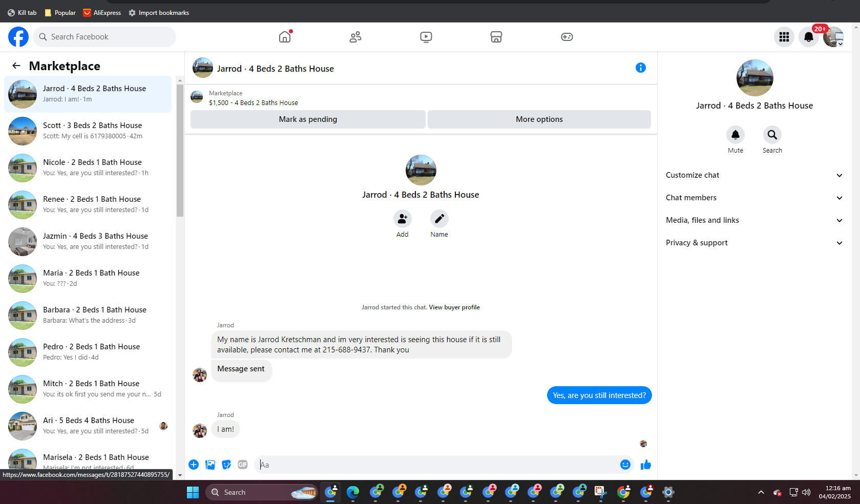Image resolution: width=860 pixels, height=504 pixels.
Task: Click the listing thumbnail in Marketplace banner
Action: tap(197, 97)
